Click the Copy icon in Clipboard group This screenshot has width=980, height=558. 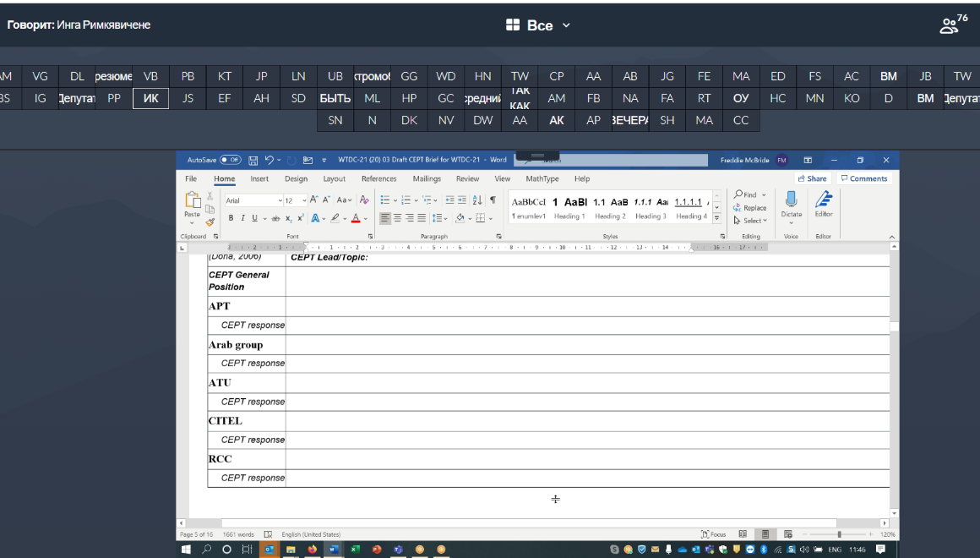210,209
